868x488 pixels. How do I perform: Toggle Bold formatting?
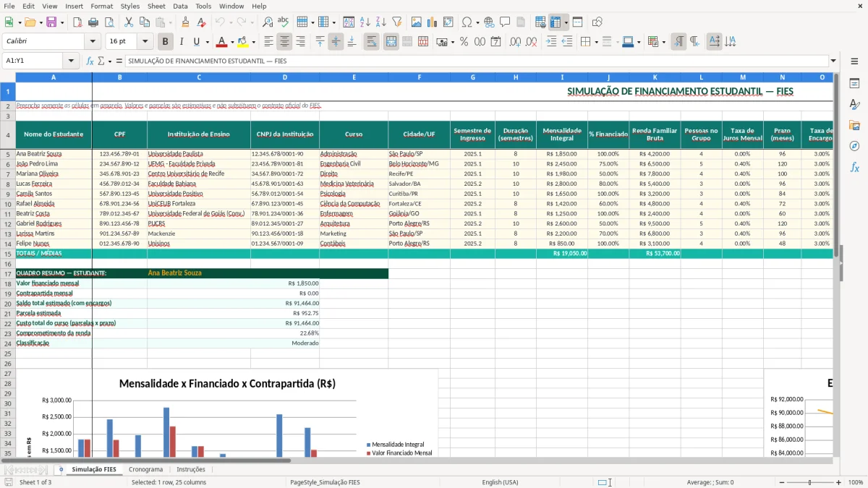tap(166, 42)
